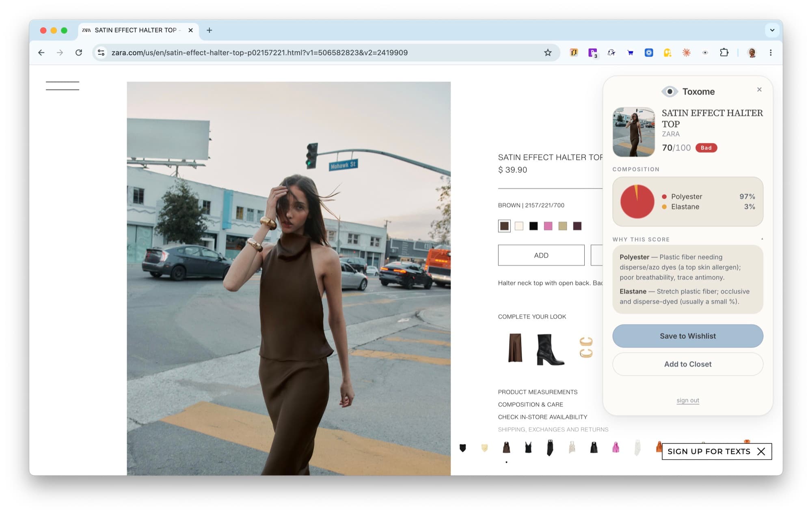Add this item to Closet
Screen dimensions: 812x514
tap(687, 364)
